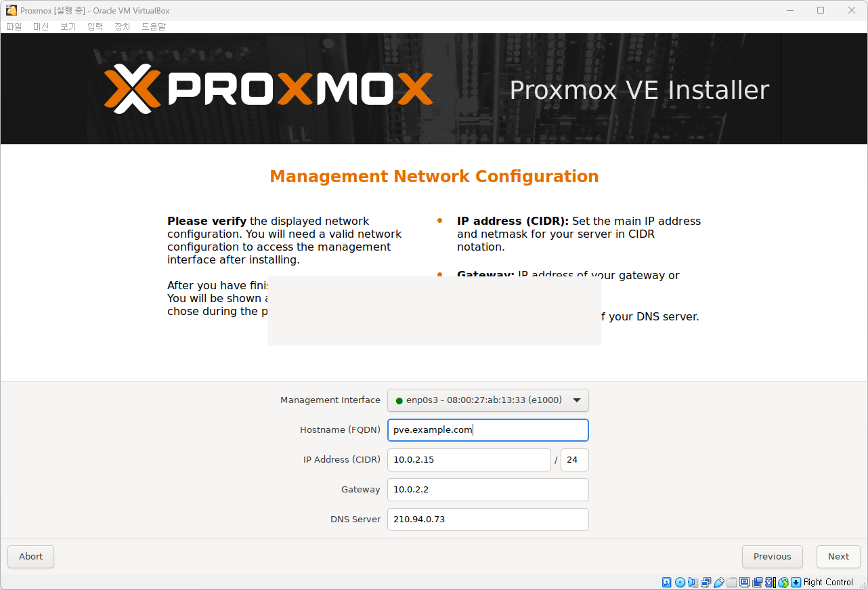Open the 머신 menu

(x=41, y=26)
